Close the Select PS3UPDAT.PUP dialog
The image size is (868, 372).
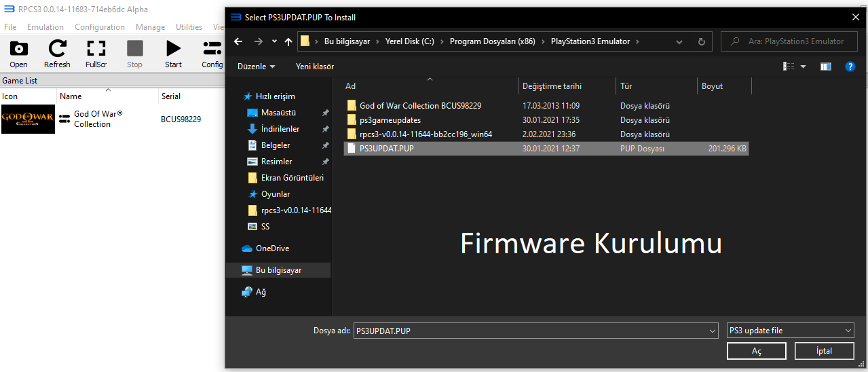[x=855, y=17]
